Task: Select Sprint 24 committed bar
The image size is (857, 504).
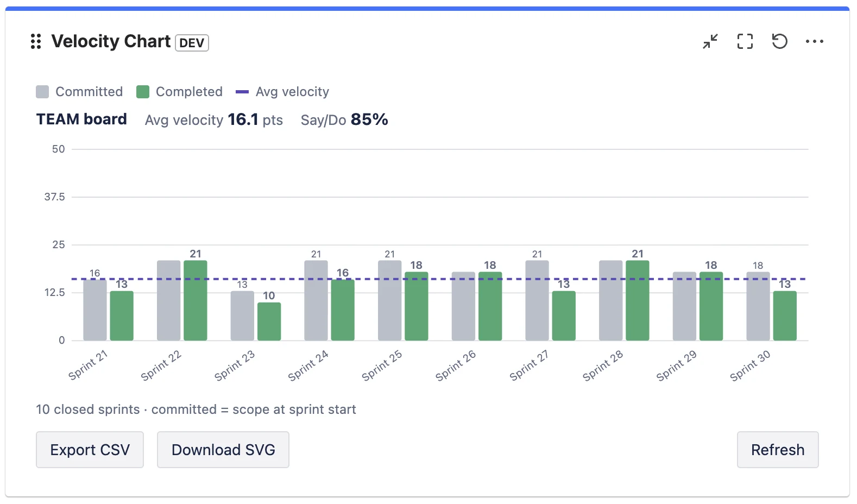Action: pos(316,300)
